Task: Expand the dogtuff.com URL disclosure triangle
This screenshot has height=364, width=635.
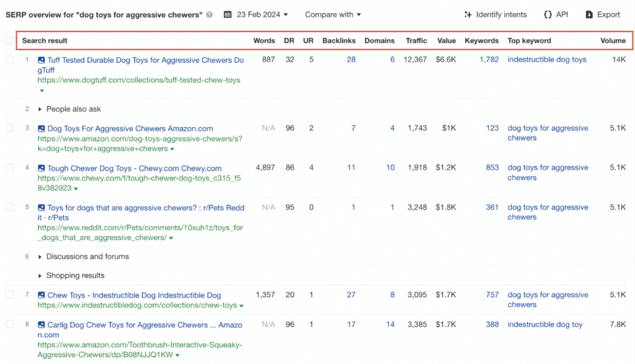Action: (x=41, y=90)
